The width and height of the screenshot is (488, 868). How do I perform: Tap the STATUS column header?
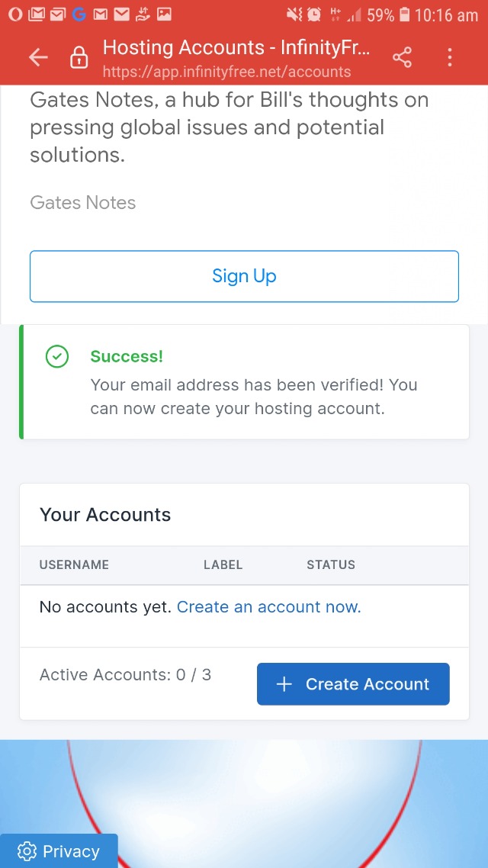(x=331, y=565)
